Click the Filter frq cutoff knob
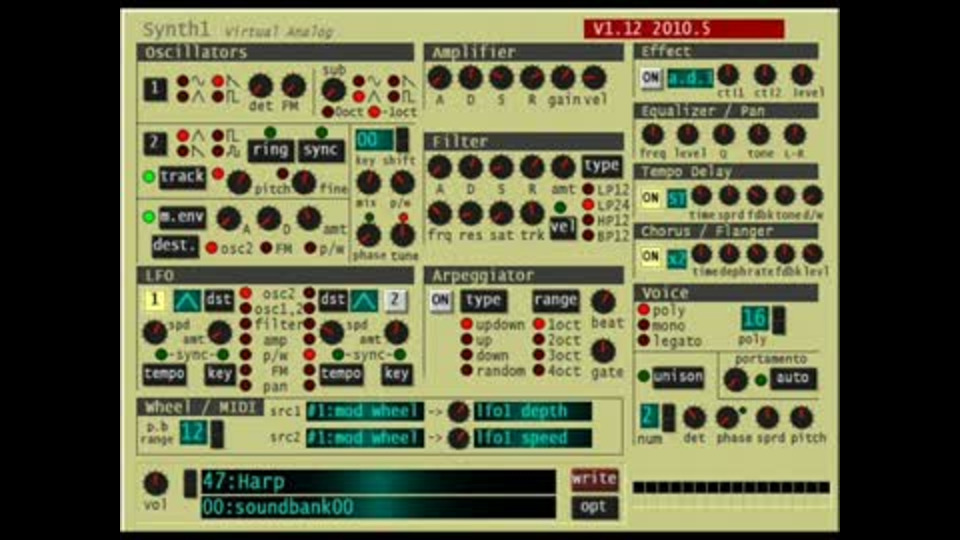 [x=440, y=213]
